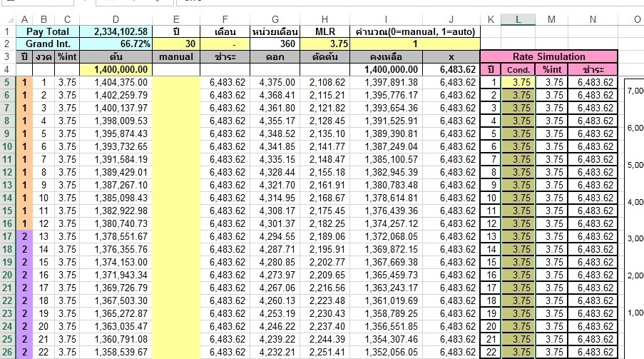Click interest value 4,294.55
Viewport: 644px width, 359px height.
coord(275,236)
